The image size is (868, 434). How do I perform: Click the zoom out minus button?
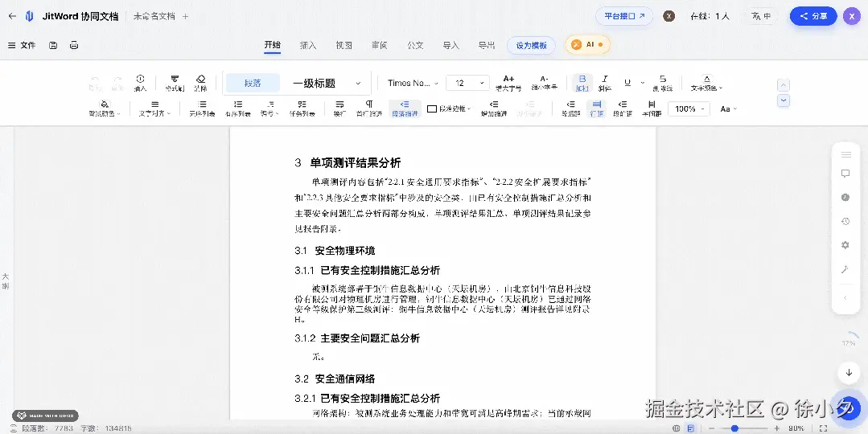(x=712, y=428)
